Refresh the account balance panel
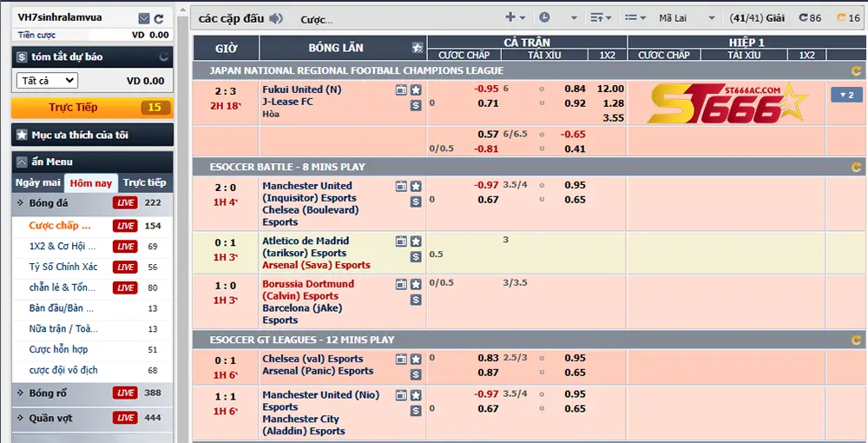 [159, 19]
